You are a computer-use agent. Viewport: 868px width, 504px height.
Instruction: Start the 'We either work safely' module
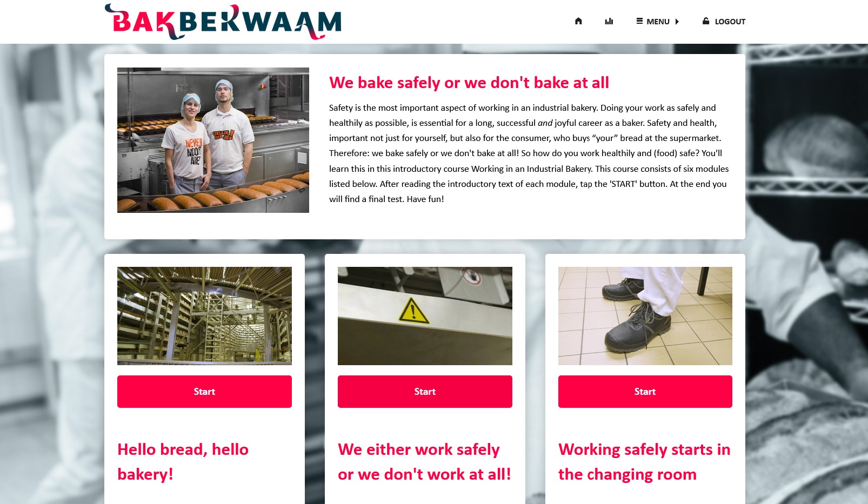click(x=425, y=392)
